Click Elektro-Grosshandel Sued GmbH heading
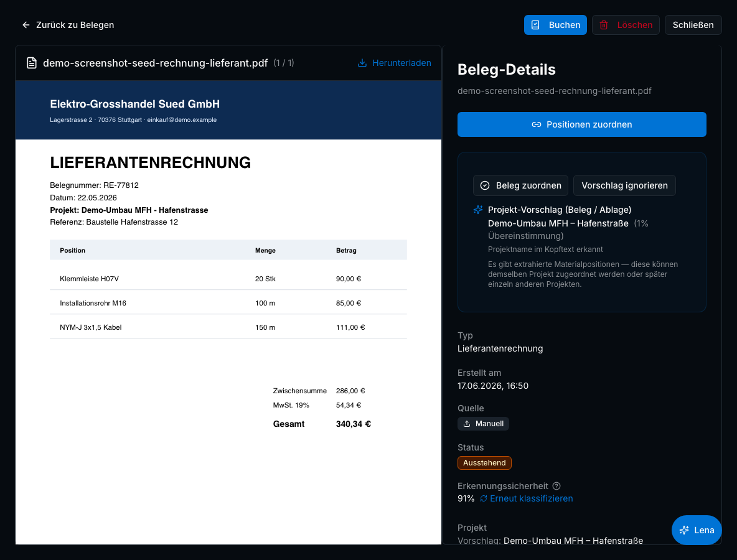 point(135,104)
